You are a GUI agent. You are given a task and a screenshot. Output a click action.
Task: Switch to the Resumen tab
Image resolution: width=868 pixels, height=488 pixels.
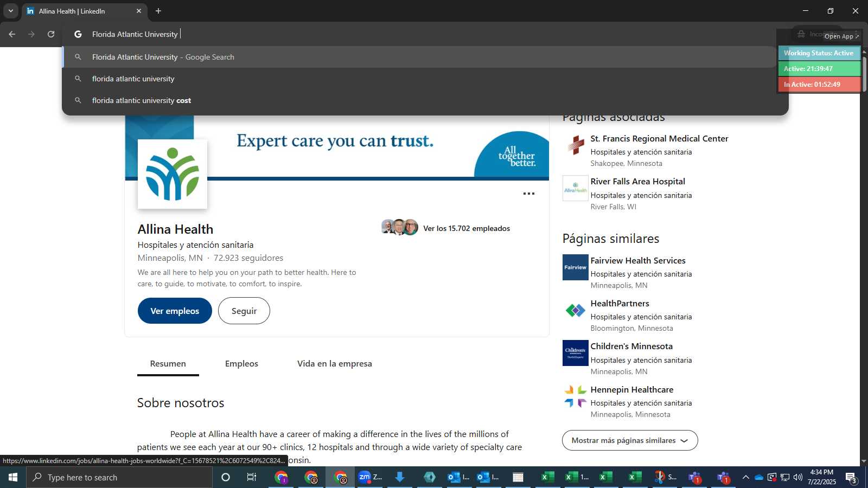tap(168, 364)
